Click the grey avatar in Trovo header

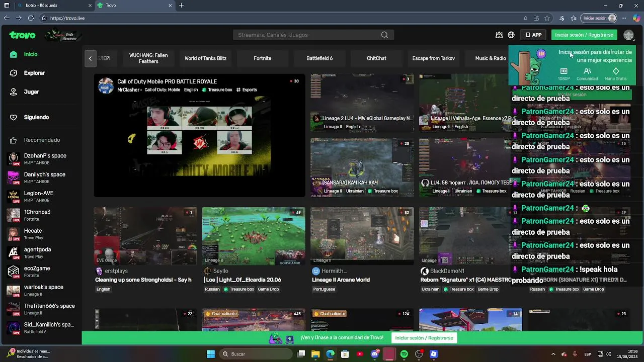628,35
